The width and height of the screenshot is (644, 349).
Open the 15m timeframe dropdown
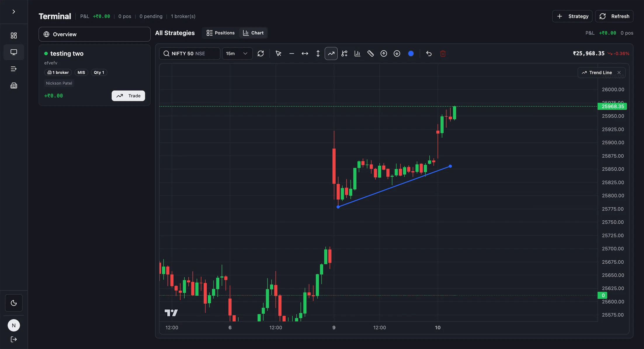[237, 53]
